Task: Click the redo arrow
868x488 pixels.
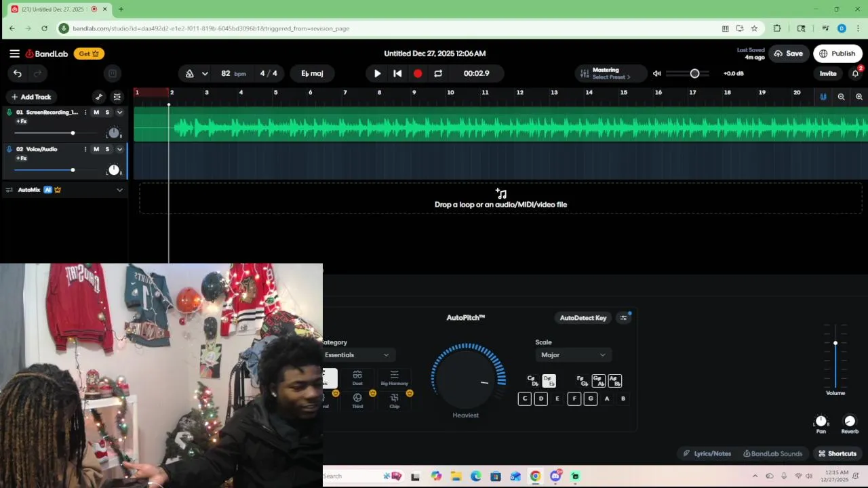Action: pyautogui.click(x=38, y=73)
